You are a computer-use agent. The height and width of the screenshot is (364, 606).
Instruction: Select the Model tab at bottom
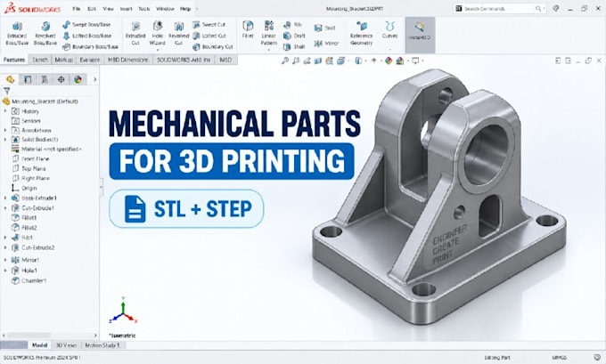(x=39, y=345)
